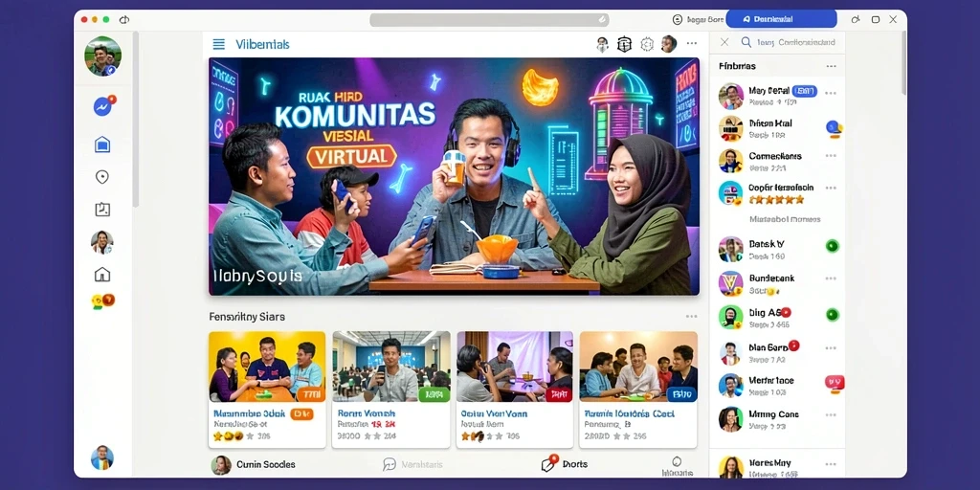This screenshot has height=490, width=980.
Task: Click the icon right of the blue button
Action: (x=856, y=19)
